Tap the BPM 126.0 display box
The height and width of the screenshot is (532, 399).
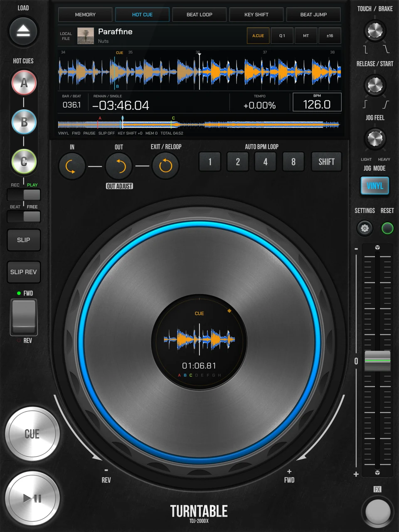[317, 102]
